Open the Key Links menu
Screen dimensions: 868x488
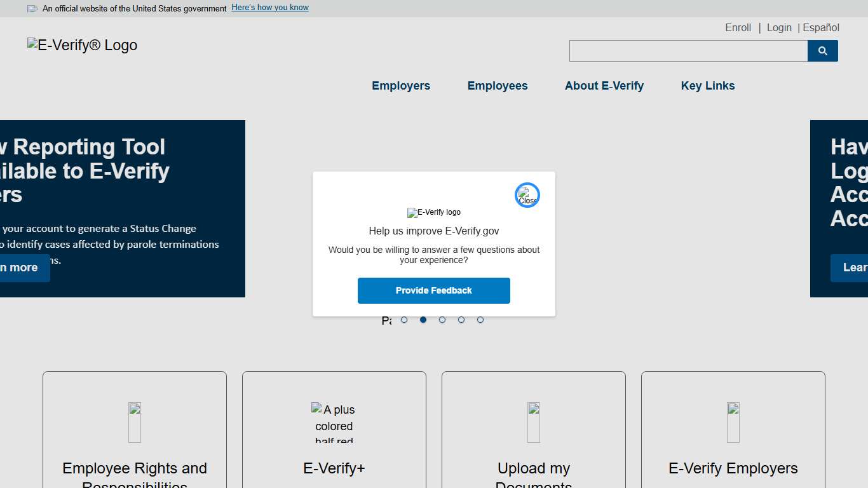coord(707,86)
